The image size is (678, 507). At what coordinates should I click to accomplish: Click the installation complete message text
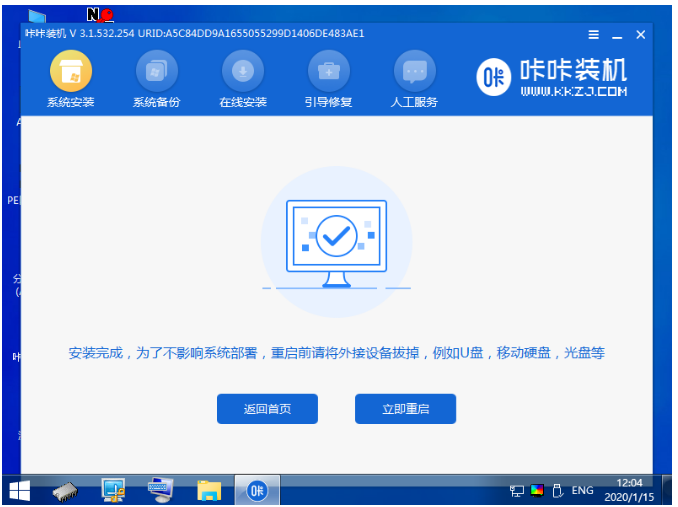[x=336, y=353]
